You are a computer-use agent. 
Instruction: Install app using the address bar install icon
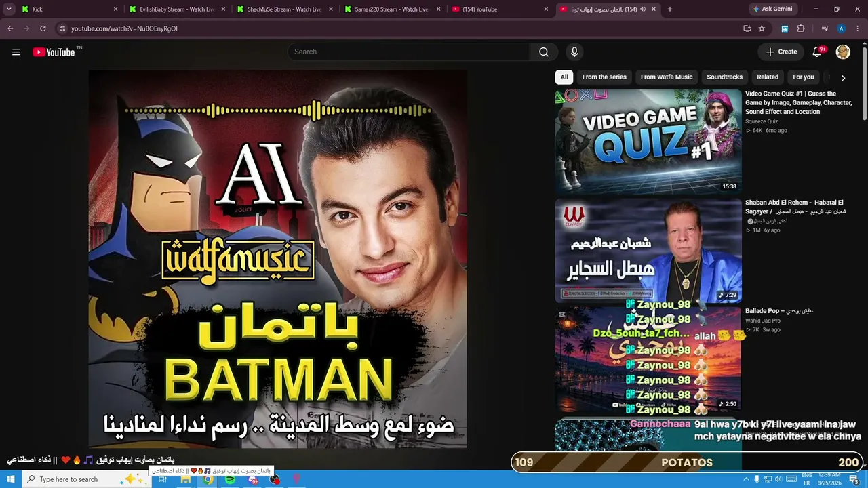(747, 28)
